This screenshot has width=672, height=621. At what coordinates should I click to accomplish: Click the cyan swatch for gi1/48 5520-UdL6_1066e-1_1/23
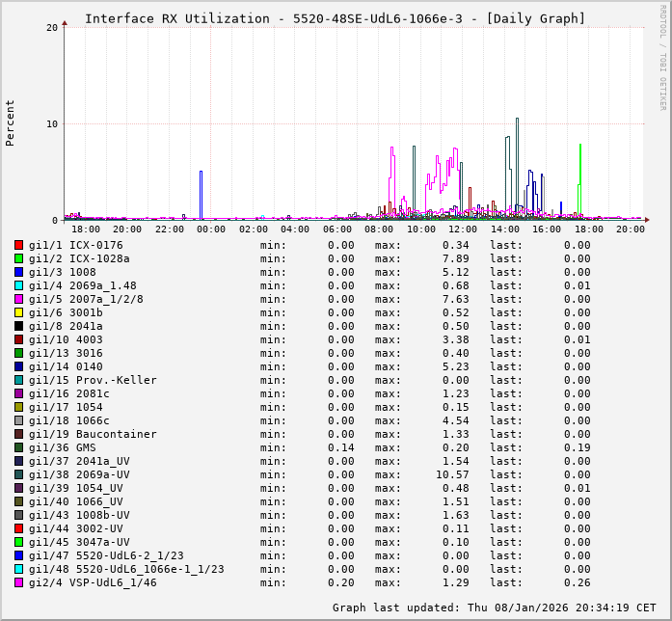click(x=18, y=569)
